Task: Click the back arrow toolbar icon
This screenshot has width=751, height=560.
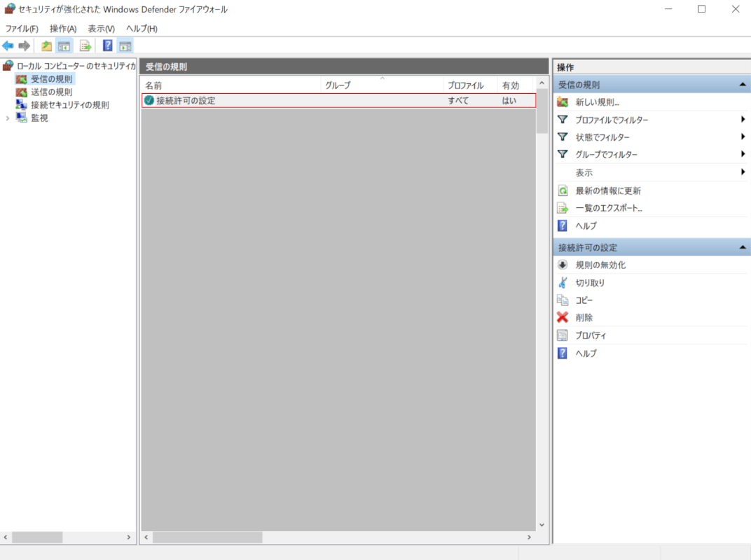Action: tap(8, 46)
